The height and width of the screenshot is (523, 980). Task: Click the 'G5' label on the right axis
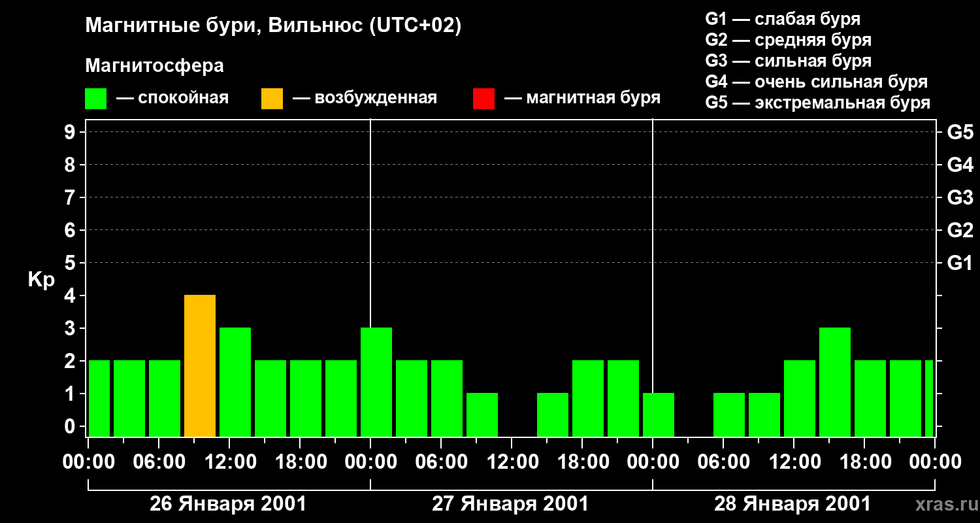[x=960, y=132]
